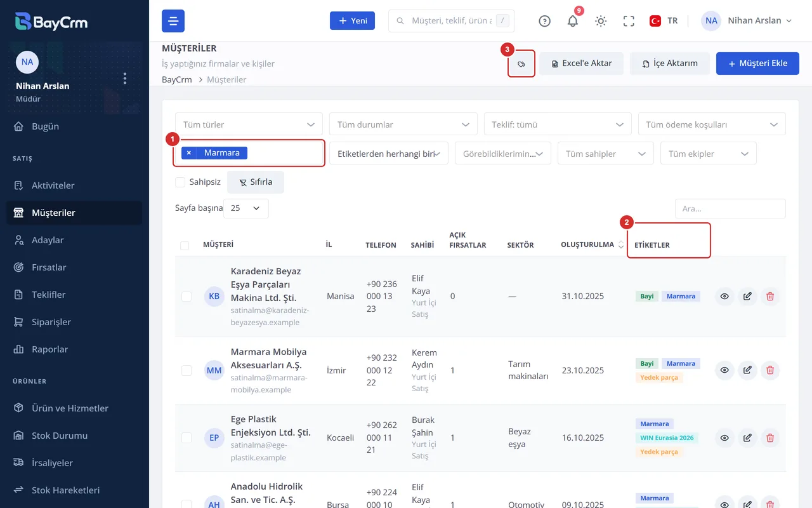The image size is (812, 508).
Task: Click the Ara table search box
Action: 730,208
